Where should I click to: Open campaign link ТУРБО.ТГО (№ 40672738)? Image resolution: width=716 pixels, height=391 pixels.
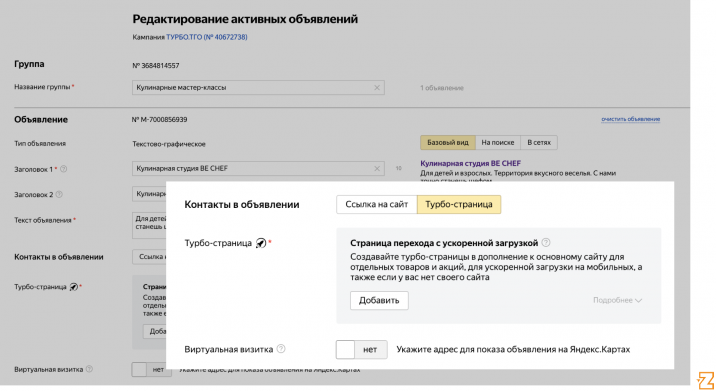[x=206, y=37]
